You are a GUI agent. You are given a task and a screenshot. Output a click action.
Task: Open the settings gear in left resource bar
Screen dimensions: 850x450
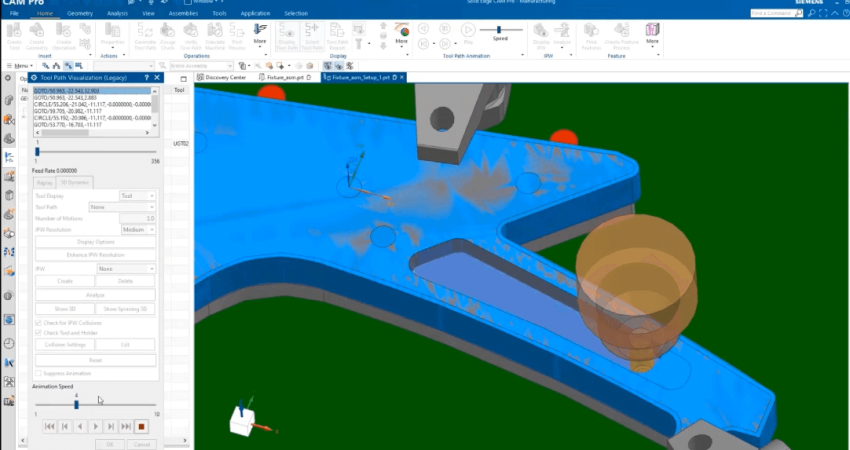click(x=8, y=78)
